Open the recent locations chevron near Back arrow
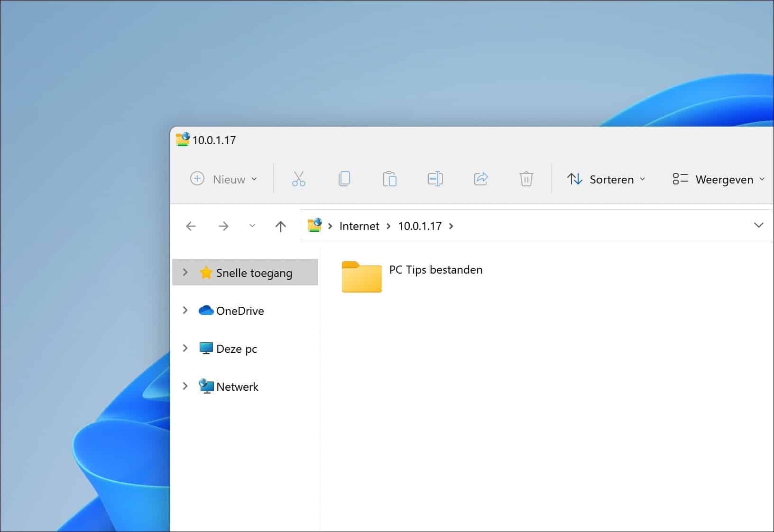Screen dimensions: 774x532 pyautogui.click(x=252, y=226)
